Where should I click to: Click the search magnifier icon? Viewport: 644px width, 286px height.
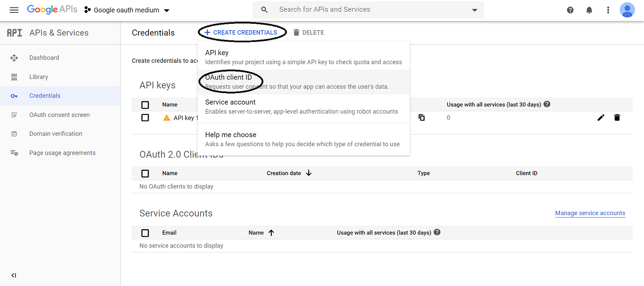pyautogui.click(x=264, y=10)
